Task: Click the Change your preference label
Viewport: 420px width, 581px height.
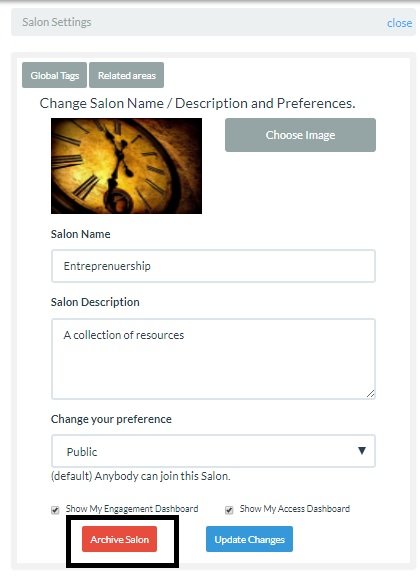Action: click(x=111, y=419)
